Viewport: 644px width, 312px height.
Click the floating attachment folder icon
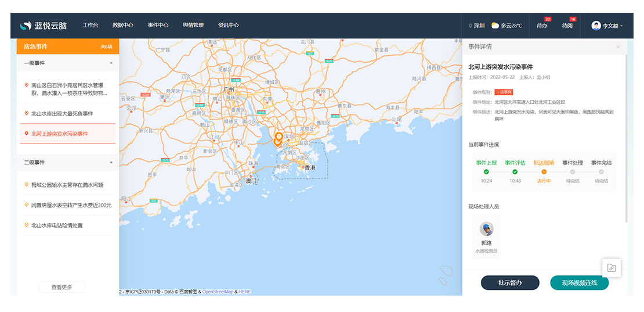click(x=611, y=268)
